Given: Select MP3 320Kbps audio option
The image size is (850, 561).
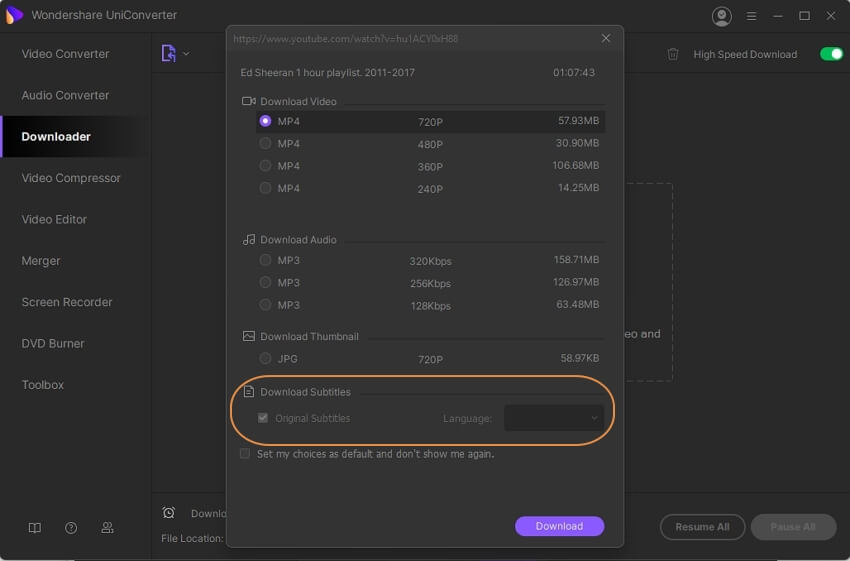Looking at the screenshot, I should [x=265, y=260].
